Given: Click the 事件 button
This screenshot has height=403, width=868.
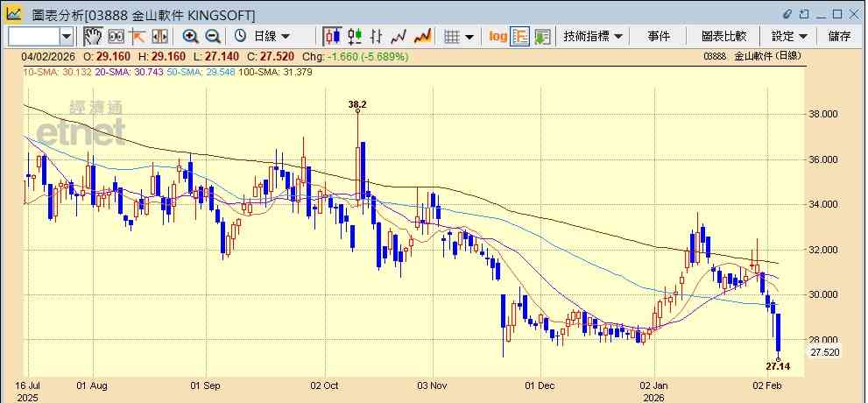Looking at the screenshot, I should [659, 37].
